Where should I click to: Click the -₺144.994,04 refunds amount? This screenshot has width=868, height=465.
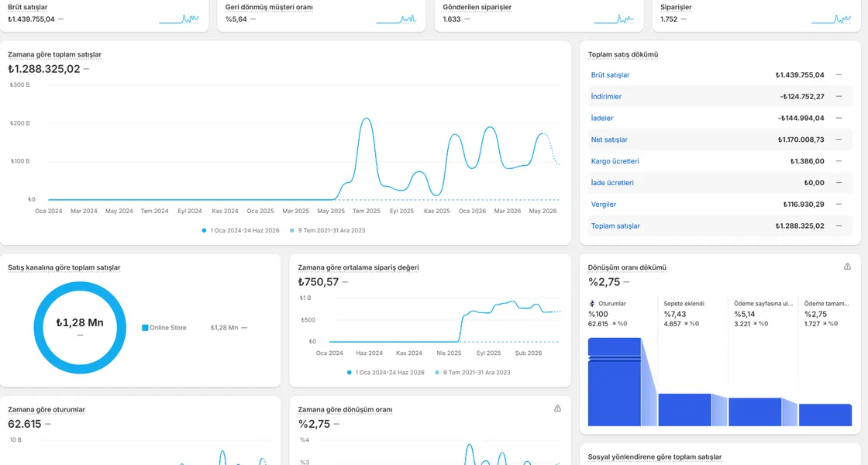point(801,118)
